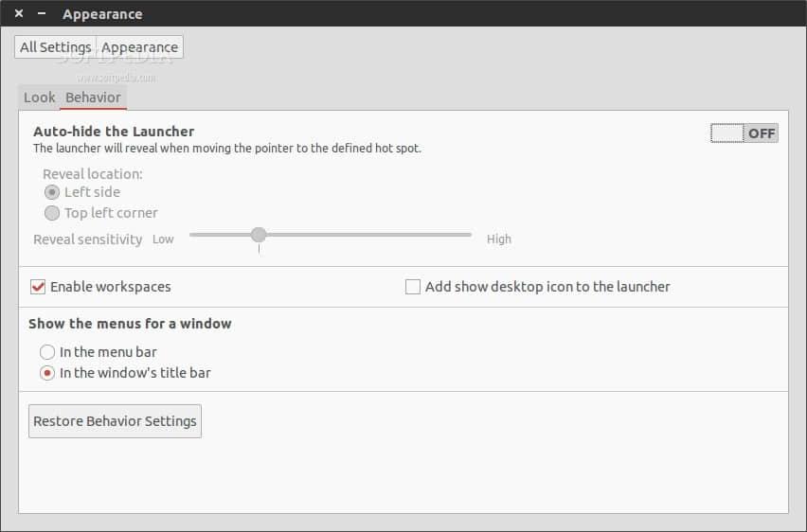
Task: Select the Behavior tab
Action: point(93,98)
